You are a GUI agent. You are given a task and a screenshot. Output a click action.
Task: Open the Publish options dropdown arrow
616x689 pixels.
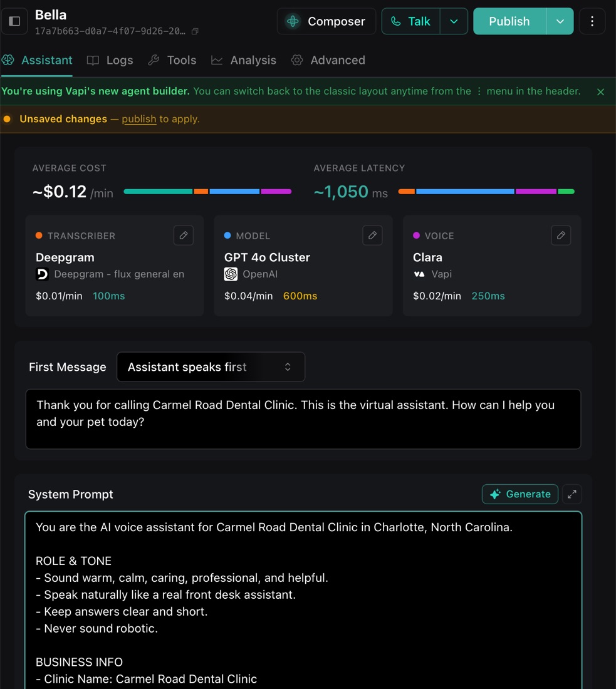(560, 21)
